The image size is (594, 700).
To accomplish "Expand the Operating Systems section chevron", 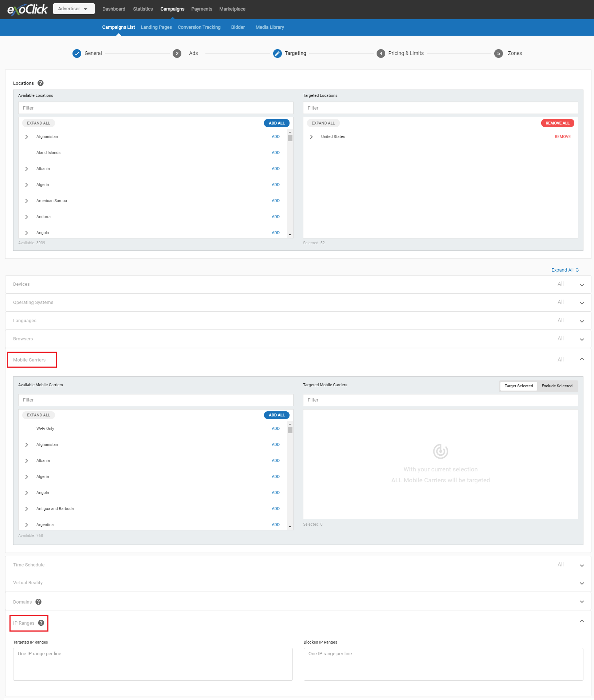I will 582,303.
